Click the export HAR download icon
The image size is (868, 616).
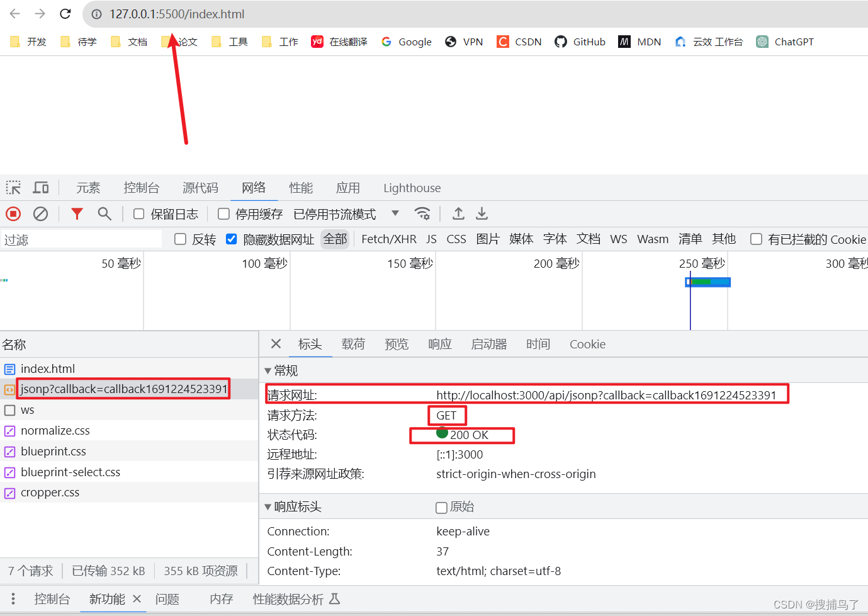pyautogui.click(x=482, y=214)
